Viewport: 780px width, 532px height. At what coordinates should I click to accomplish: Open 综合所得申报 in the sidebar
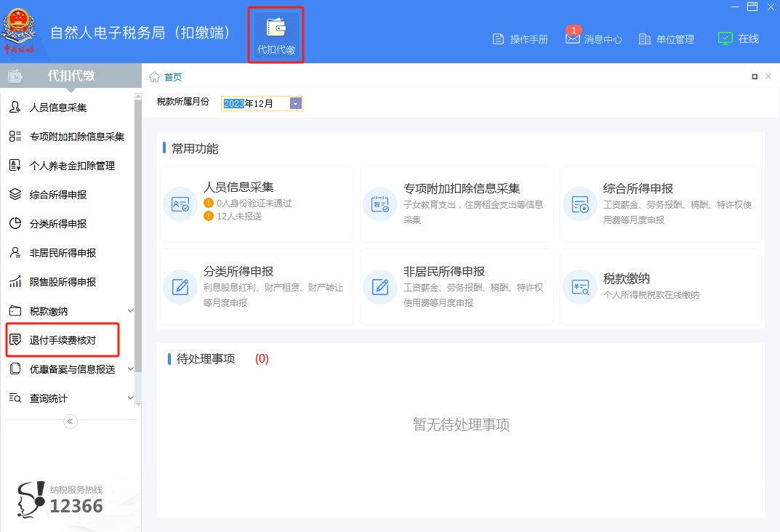58,195
